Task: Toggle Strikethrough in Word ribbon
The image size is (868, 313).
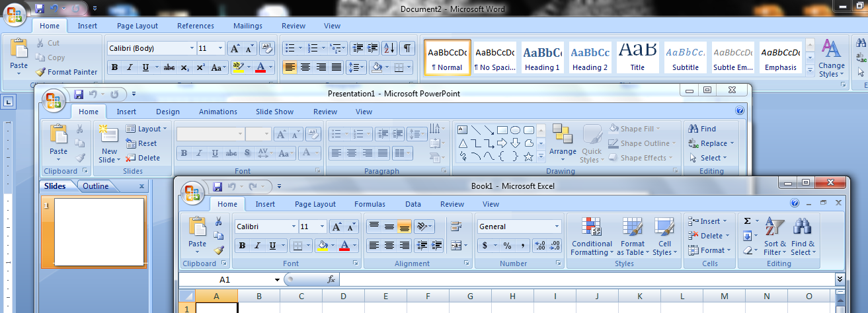Action: (169, 67)
